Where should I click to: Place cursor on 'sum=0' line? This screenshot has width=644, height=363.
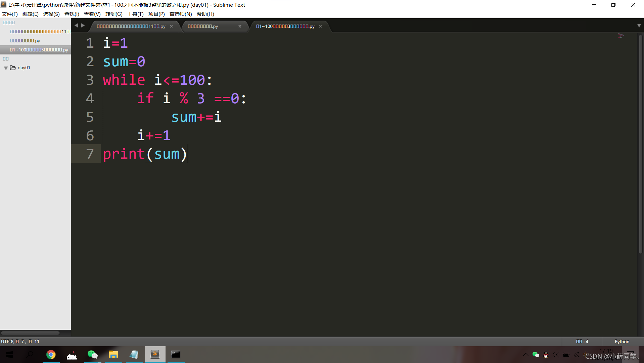pos(124,62)
